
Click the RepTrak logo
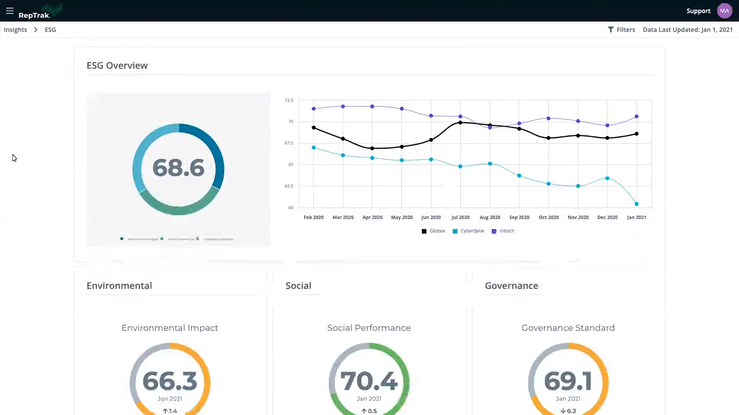pos(40,11)
